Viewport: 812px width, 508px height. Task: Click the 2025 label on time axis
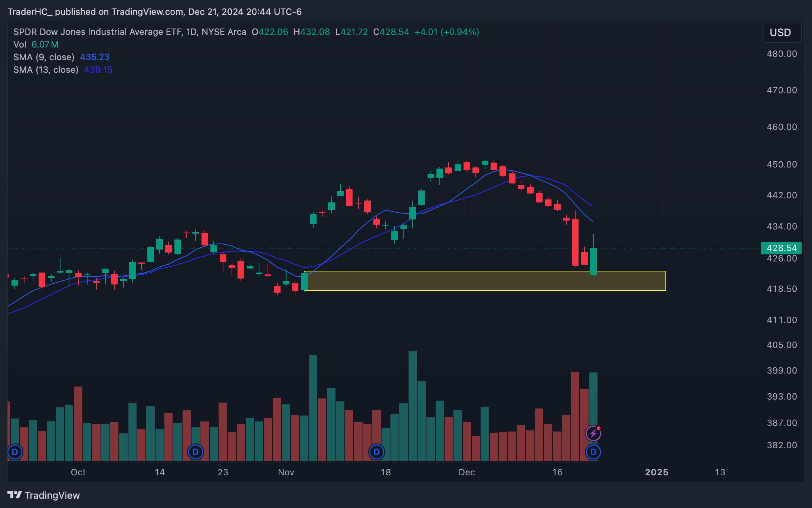coord(657,472)
